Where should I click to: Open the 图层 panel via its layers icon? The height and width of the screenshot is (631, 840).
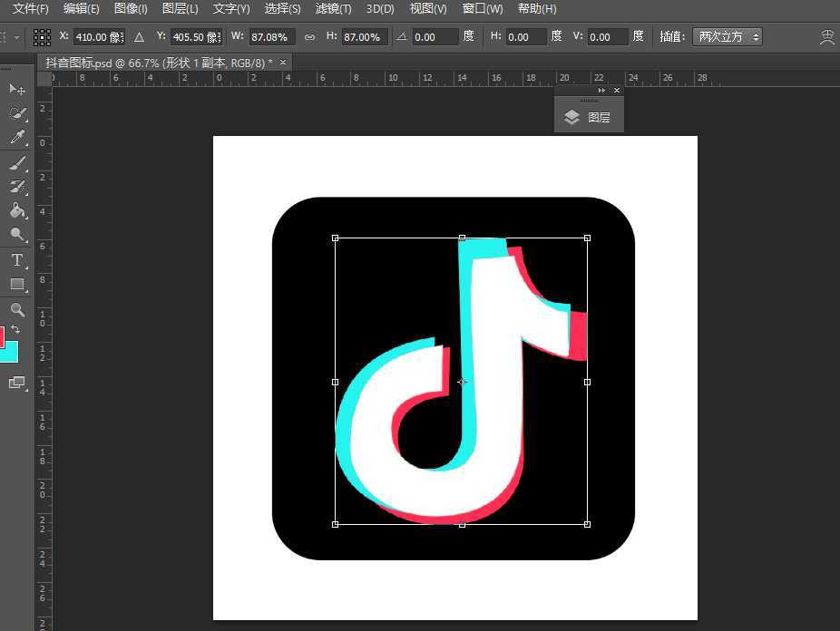[571, 116]
